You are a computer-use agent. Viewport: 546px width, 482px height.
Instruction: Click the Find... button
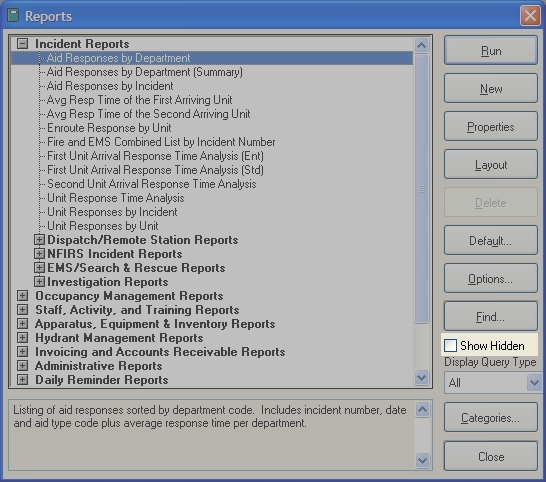click(x=491, y=316)
